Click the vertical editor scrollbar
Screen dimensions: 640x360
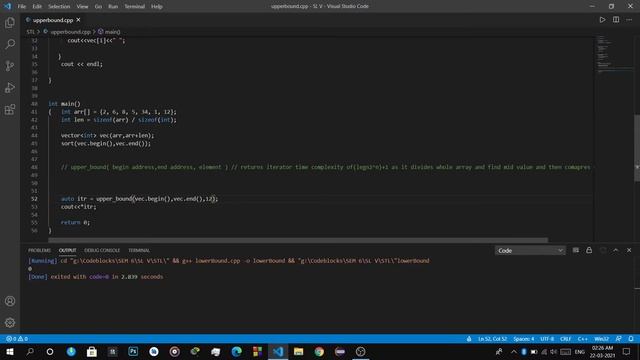[x=637, y=148]
